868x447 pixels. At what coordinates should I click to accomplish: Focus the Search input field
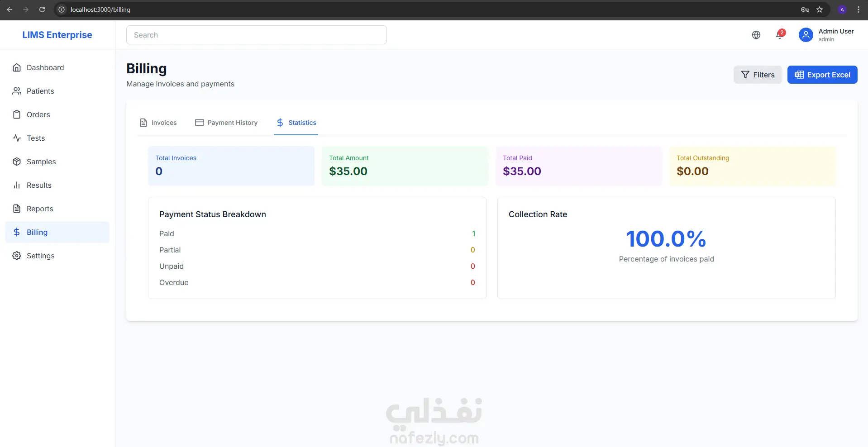256,35
